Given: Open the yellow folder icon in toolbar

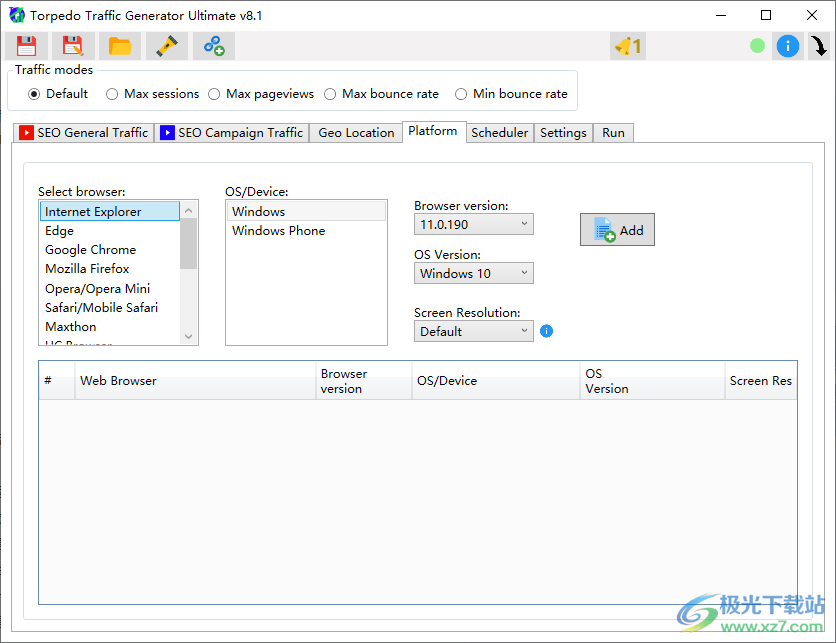Looking at the screenshot, I should tap(120, 46).
